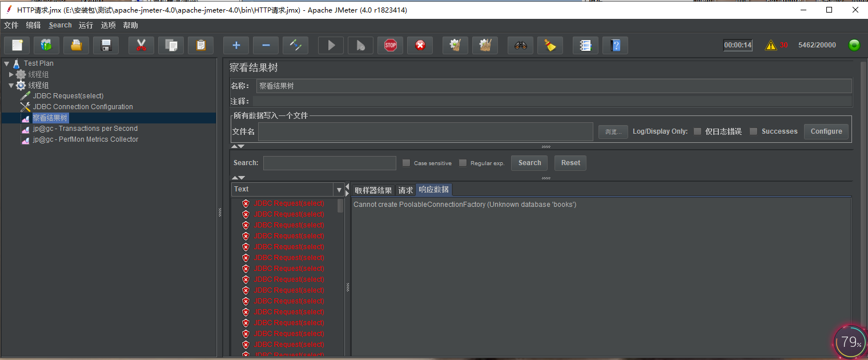
Task: Click the divider arrows above Search field
Action: (x=238, y=147)
